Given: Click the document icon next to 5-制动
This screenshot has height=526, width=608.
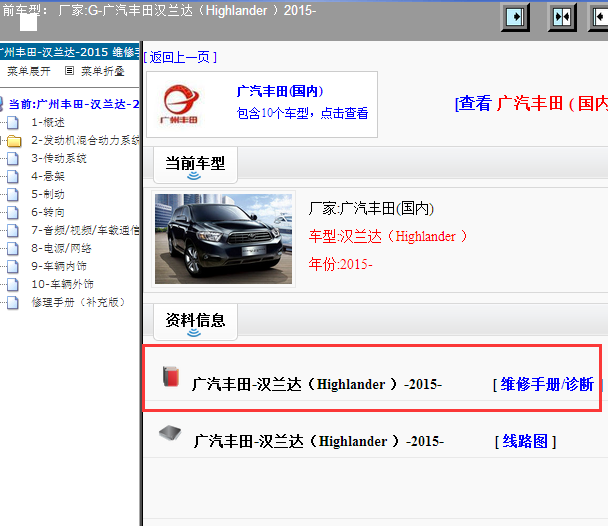Looking at the screenshot, I should [13, 195].
